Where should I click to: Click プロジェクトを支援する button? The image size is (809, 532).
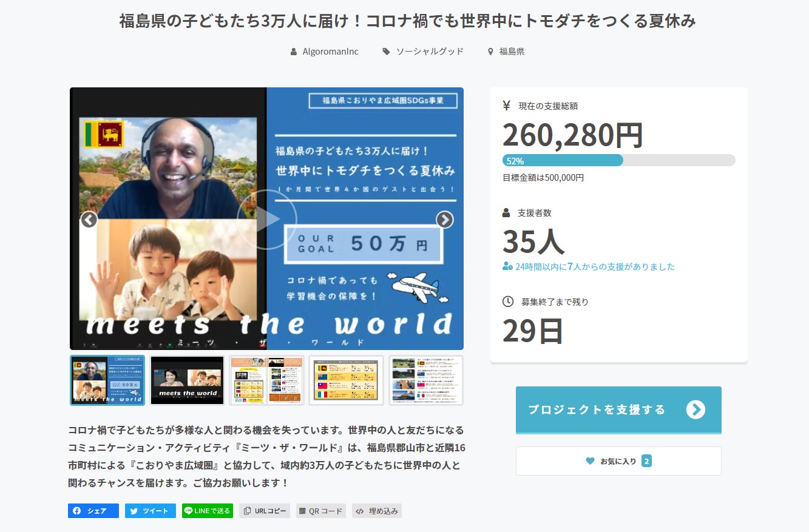point(618,410)
